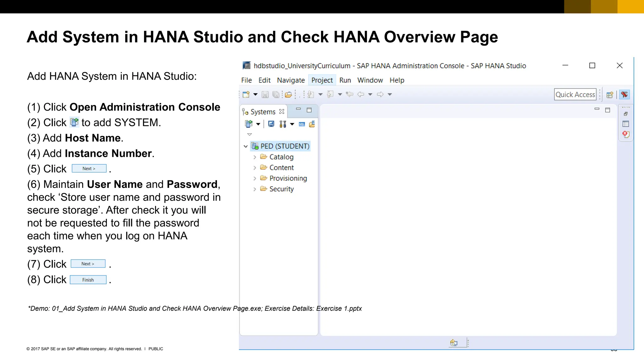Collapse the PED (STUDENT) system node

pos(246,146)
